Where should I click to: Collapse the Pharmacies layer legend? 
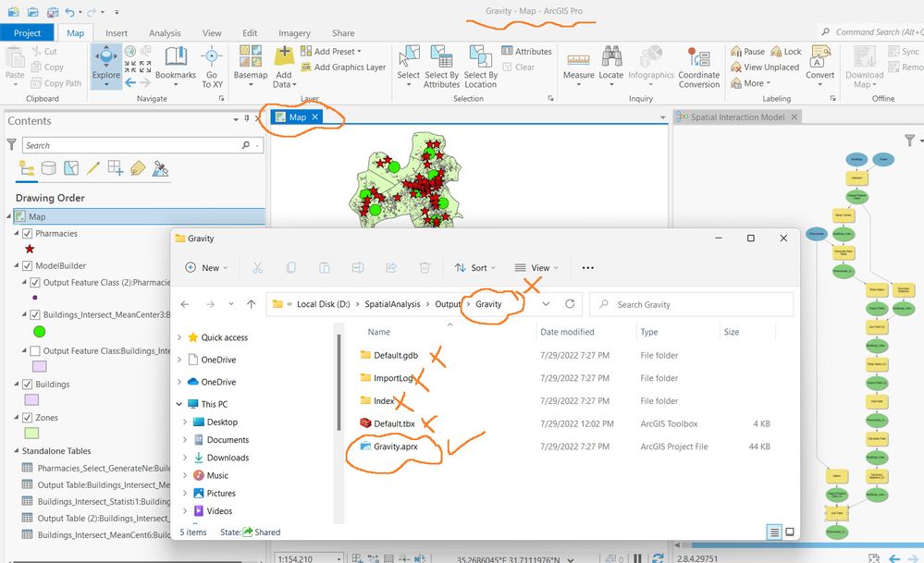pos(17,233)
